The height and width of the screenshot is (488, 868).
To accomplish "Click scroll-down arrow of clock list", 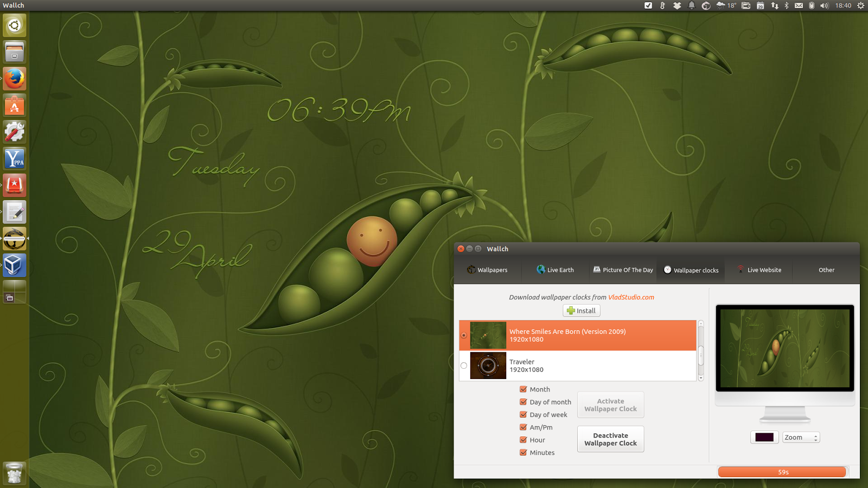I will click(x=701, y=378).
